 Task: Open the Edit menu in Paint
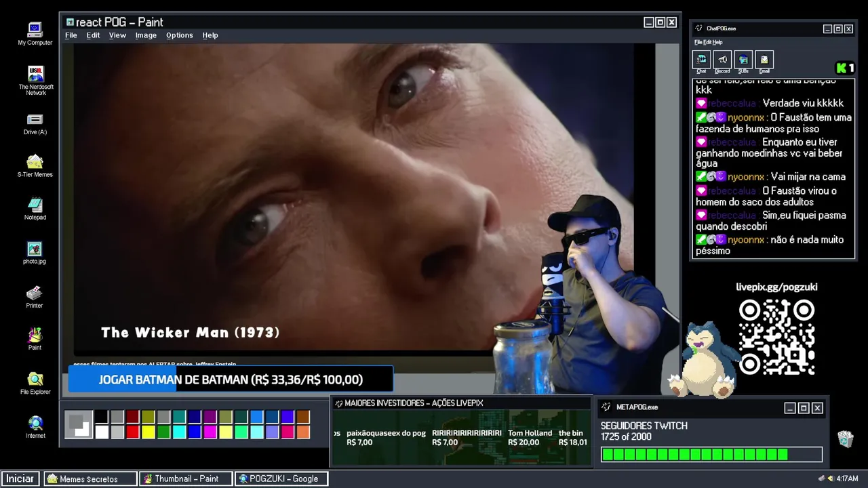point(93,35)
